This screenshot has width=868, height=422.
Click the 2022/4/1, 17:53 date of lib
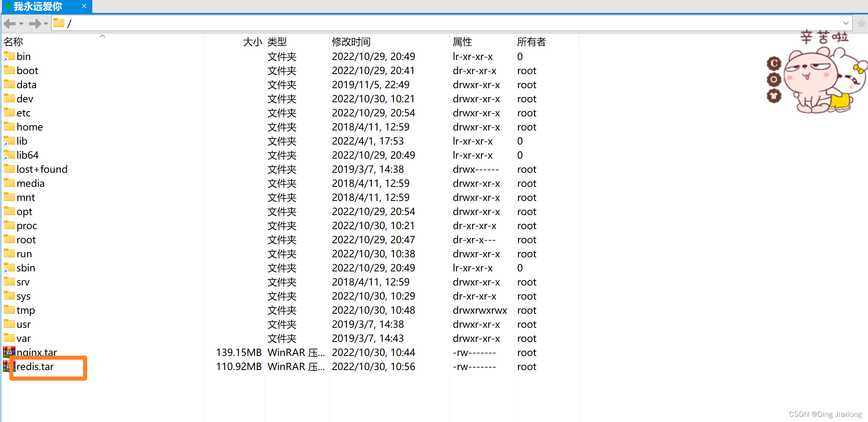[x=368, y=141]
